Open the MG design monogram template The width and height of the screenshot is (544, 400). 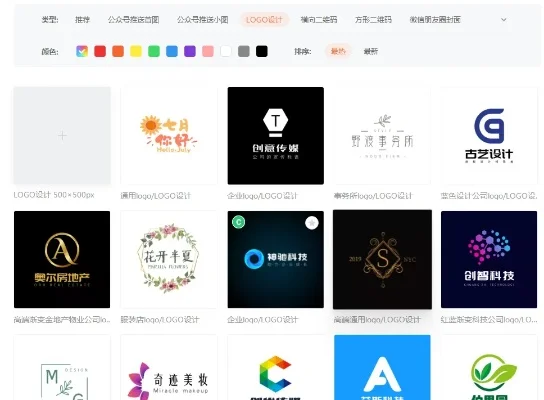(x=62, y=367)
